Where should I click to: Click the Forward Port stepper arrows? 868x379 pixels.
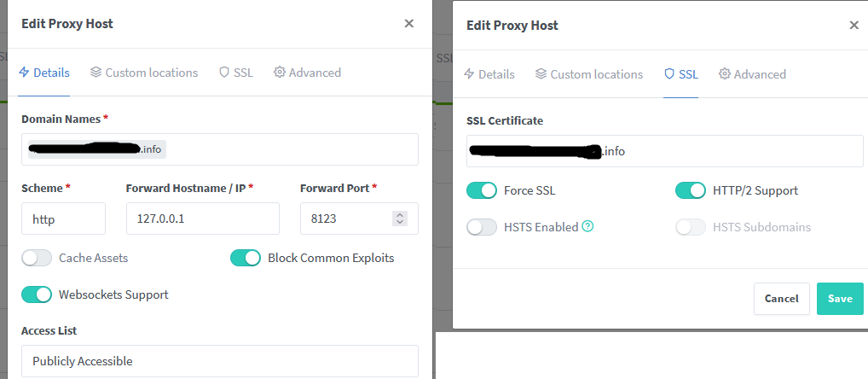(399, 219)
